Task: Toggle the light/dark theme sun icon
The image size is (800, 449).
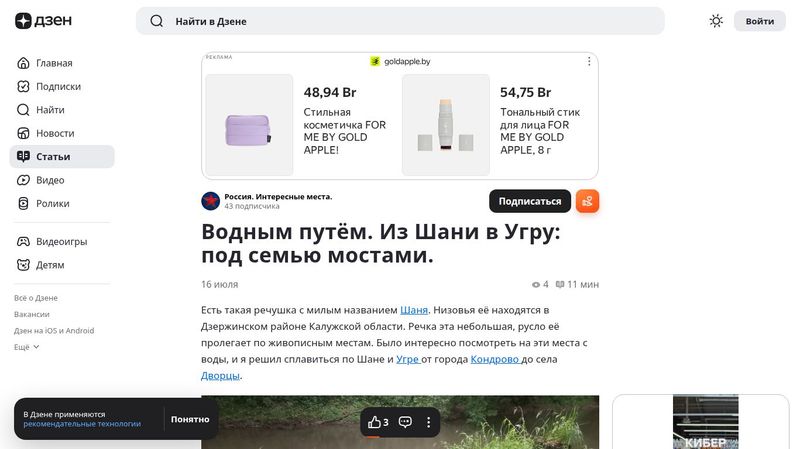Action: (716, 21)
